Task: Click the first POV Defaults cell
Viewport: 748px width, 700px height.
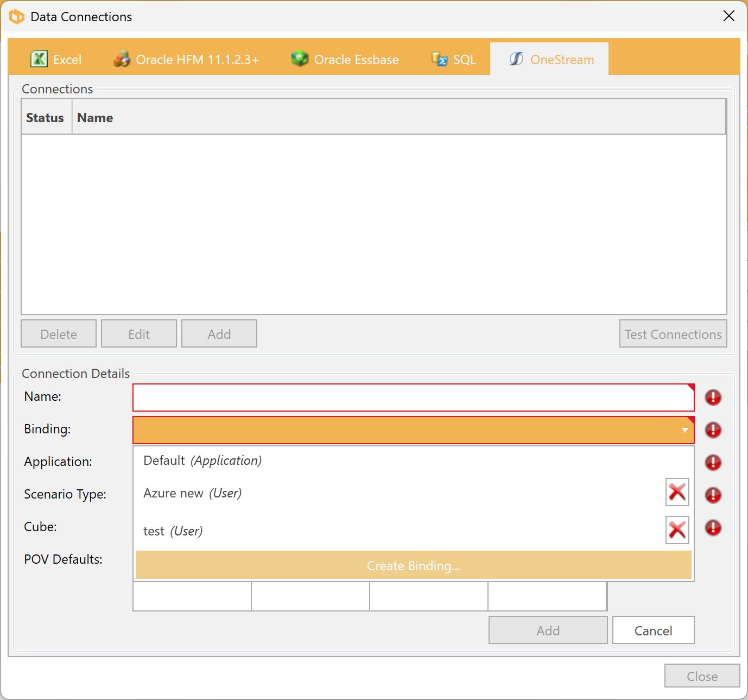Action: coord(192,596)
